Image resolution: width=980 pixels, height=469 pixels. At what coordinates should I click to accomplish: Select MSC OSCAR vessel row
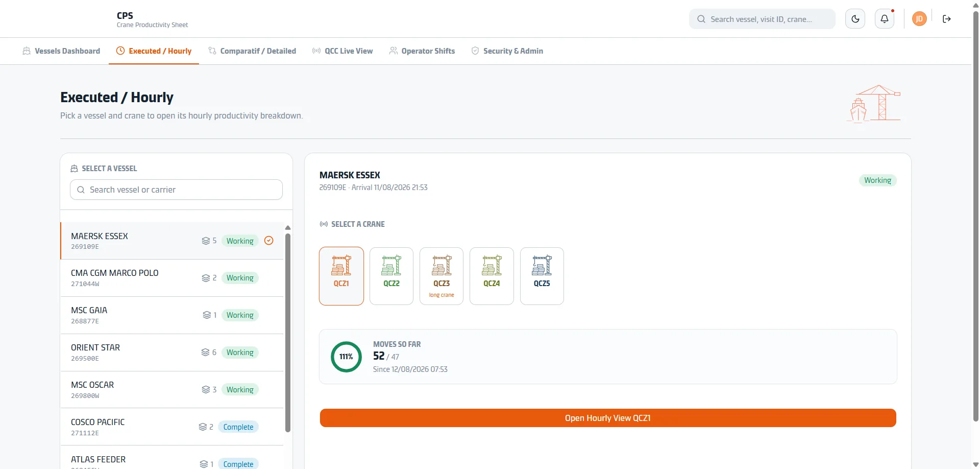[x=172, y=389]
